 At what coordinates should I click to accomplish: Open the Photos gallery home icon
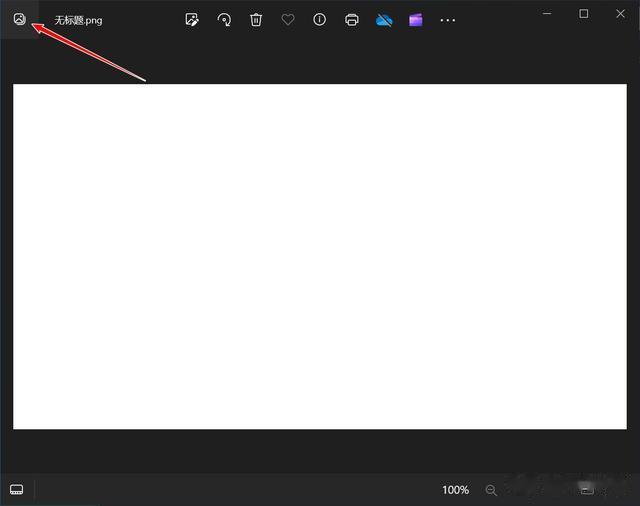19,19
